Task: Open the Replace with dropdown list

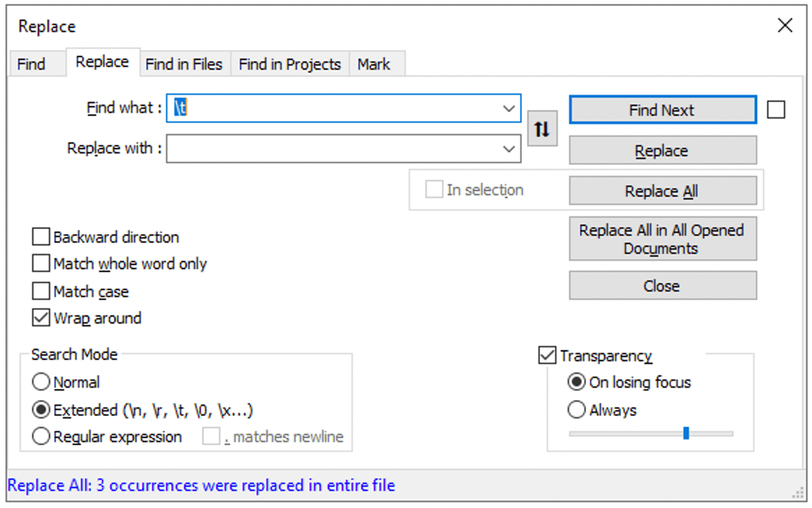Action: coord(510,148)
